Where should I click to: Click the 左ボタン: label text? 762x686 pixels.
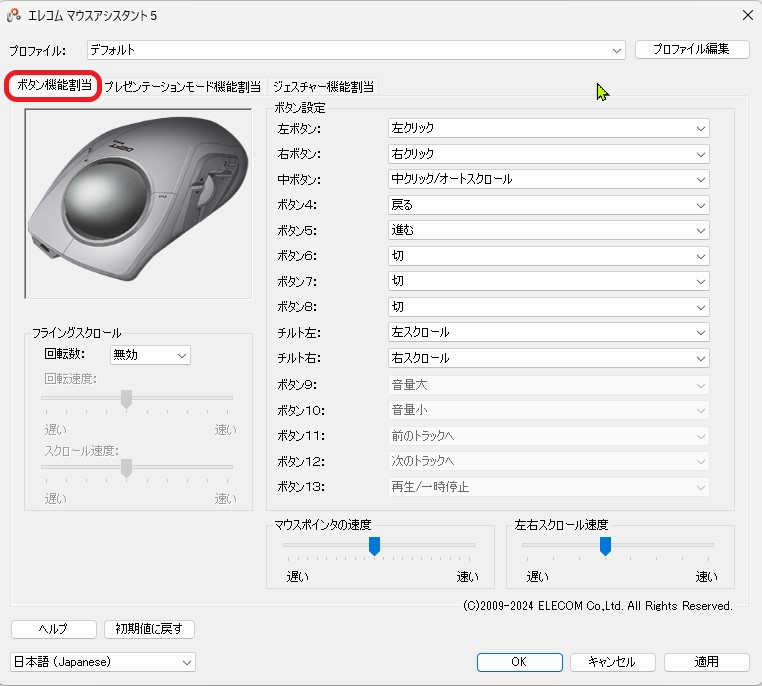(299, 129)
